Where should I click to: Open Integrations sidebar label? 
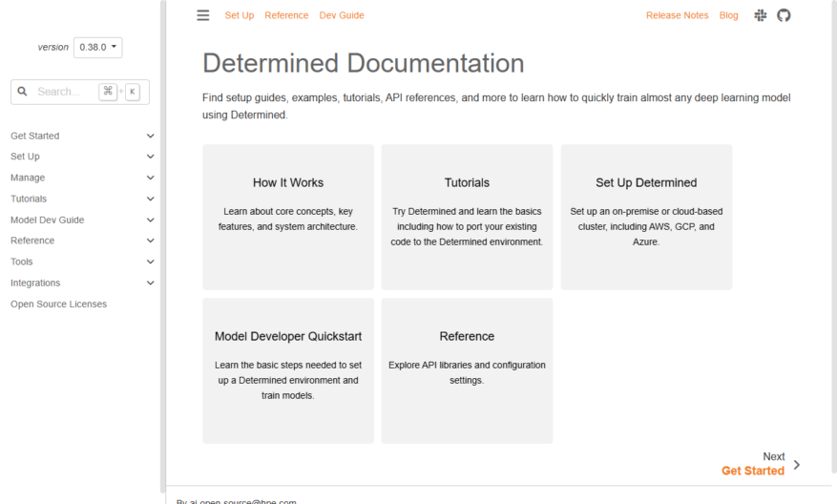click(x=35, y=283)
